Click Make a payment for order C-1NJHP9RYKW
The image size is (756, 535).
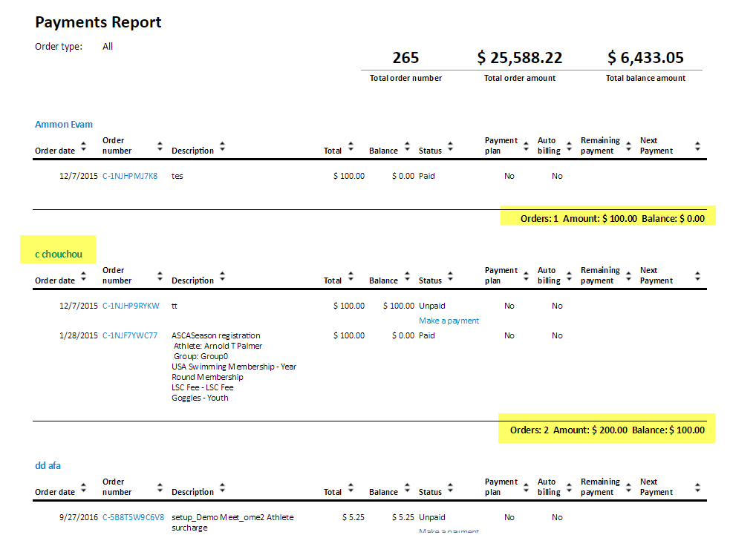point(449,321)
